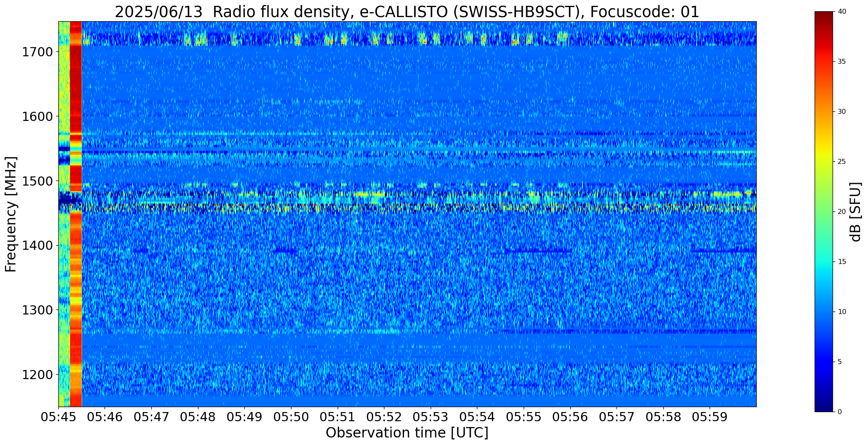
Task: Click the 05:57 time tick label
Action: click(x=617, y=417)
